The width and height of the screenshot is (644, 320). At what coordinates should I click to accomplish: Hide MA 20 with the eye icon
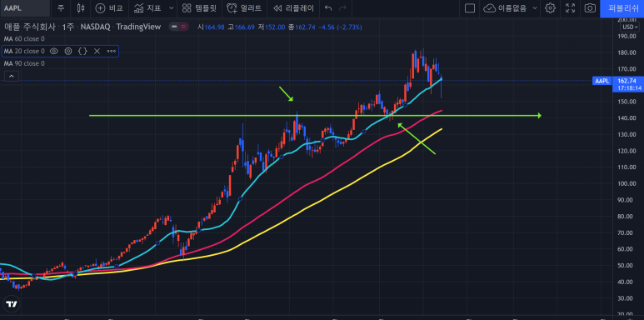(x=53, y=52)
